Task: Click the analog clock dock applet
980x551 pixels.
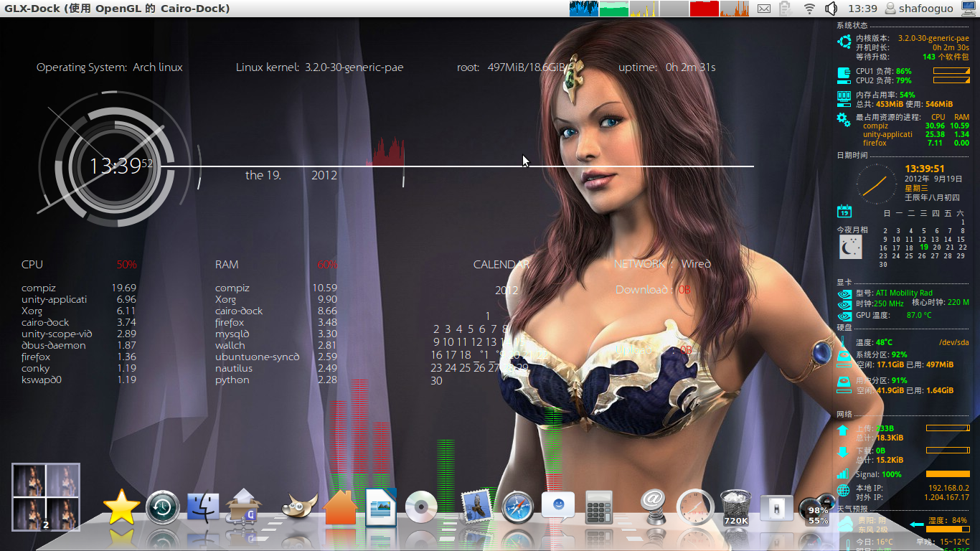Action: pyautogui.click(x=695, y=507)
